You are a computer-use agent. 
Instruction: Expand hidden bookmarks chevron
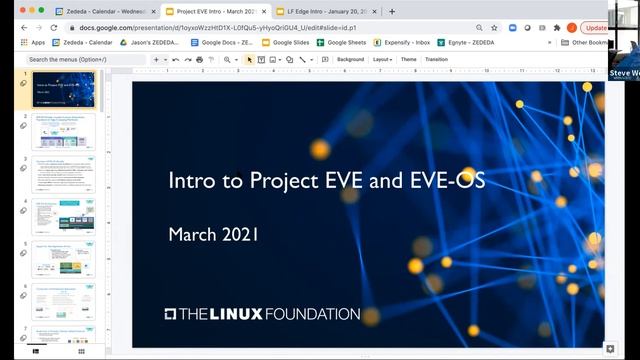(x=549, y=42)
